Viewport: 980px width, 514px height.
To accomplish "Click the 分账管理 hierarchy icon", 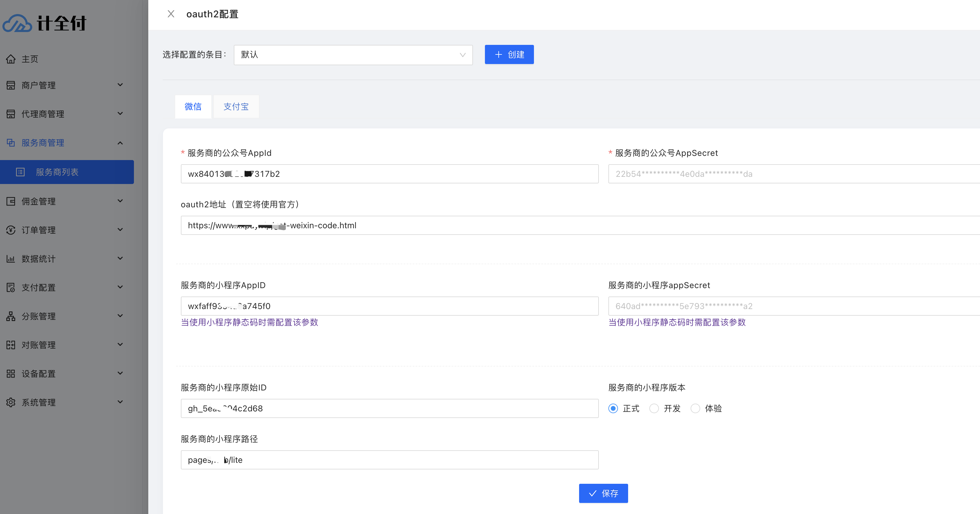I will 11,316.
